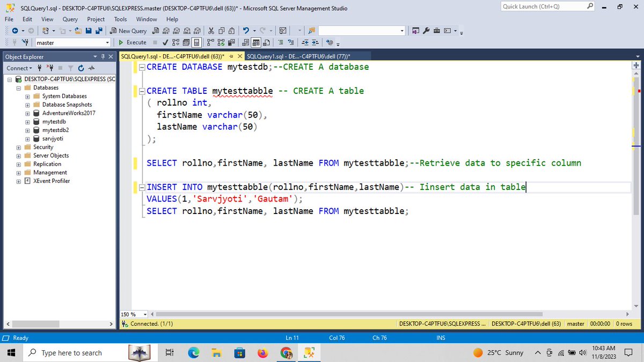Open the Tools menu
The width and height of the screenshot is (644, 362).
coord(120,19)
